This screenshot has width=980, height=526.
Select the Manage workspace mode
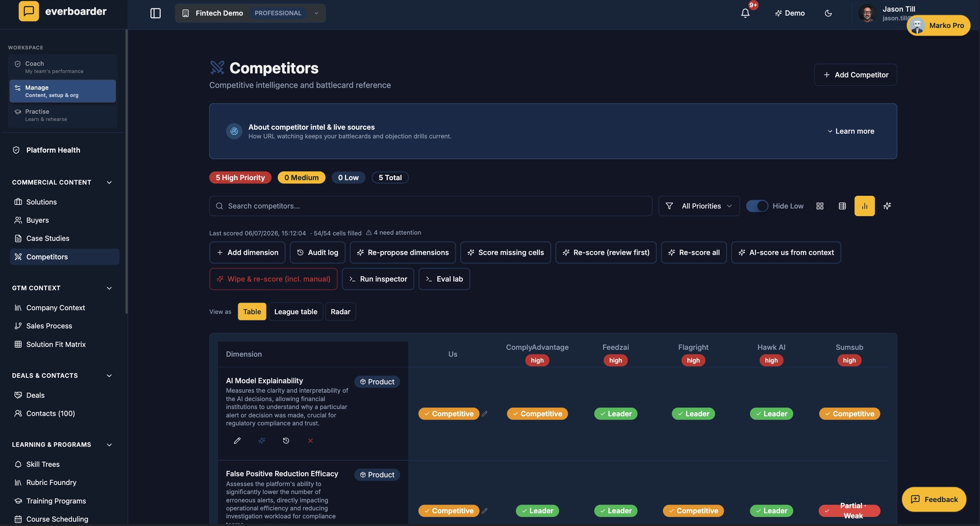pyautogui.click(x=63, y=91)
